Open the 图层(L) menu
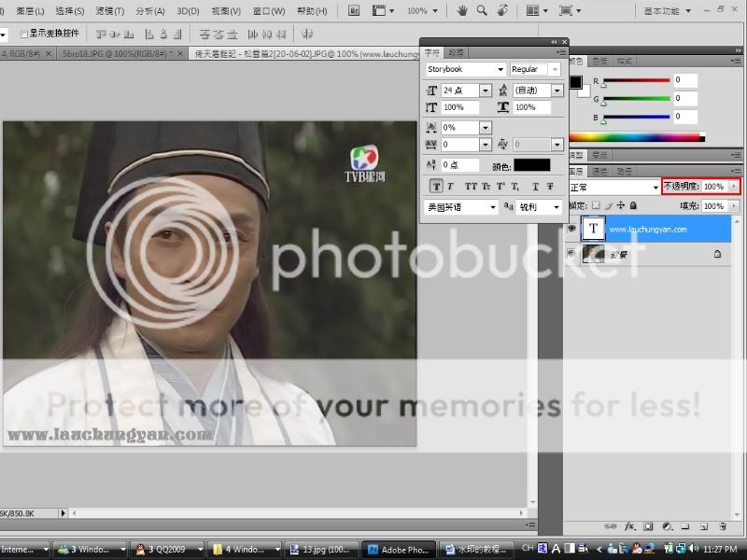This screenshot has width=747, height=560. [30, 11]
